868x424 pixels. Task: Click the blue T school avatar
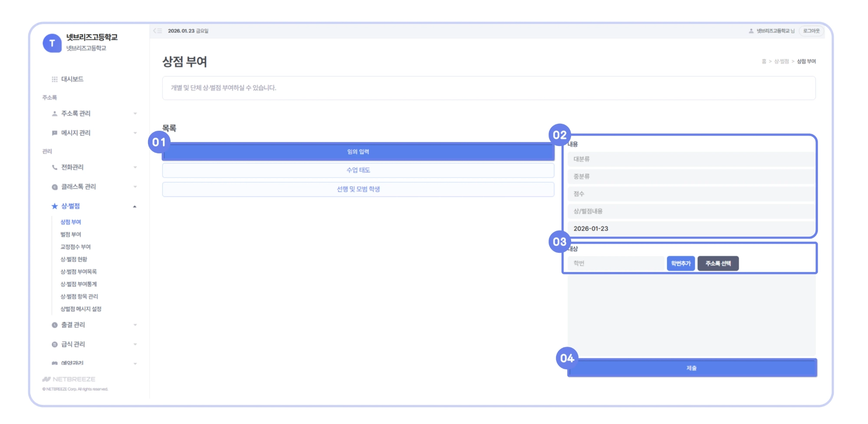point(52,43)
